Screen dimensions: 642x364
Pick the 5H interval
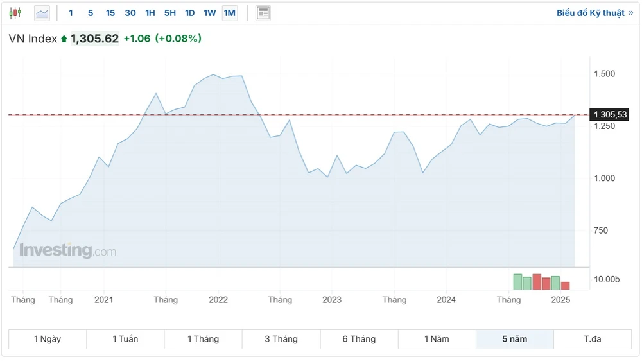pyautogui.click(x=170, y=13)
